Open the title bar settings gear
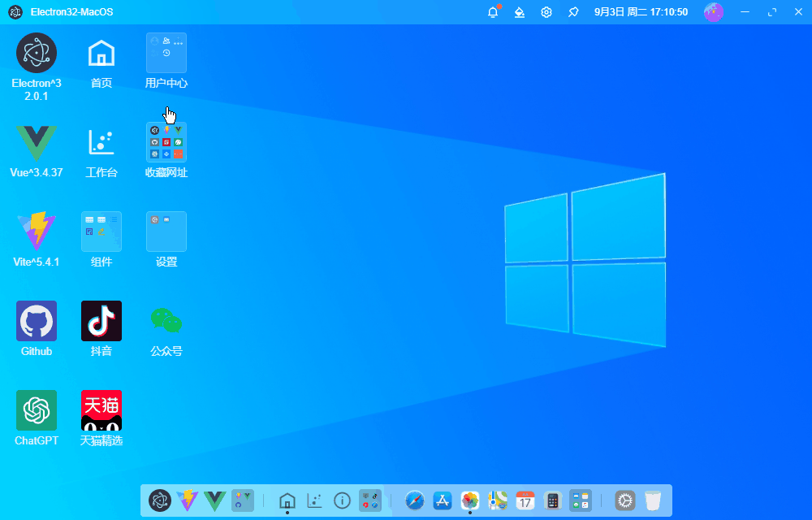812x520 pixels. pyautogui.click(x=546, y=12)
